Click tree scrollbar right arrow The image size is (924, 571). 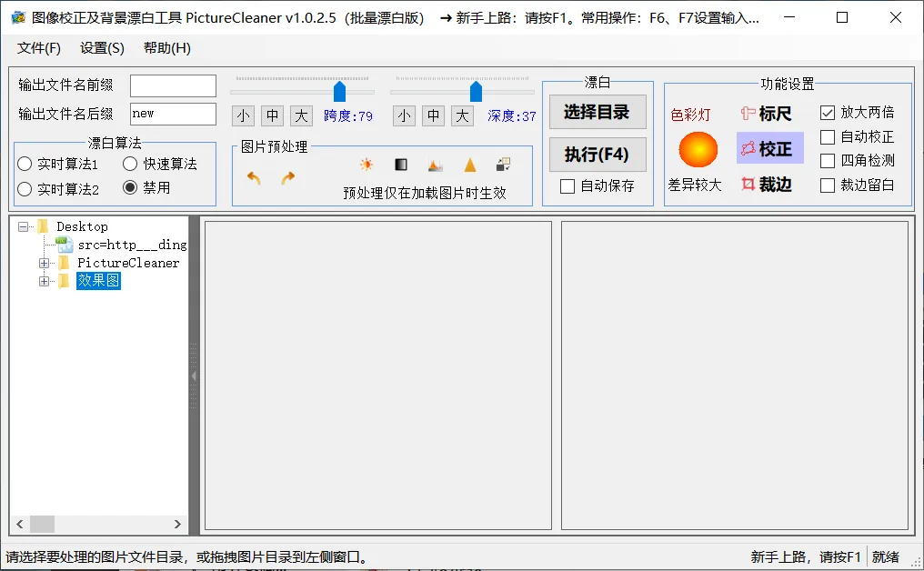click(177, 524)
